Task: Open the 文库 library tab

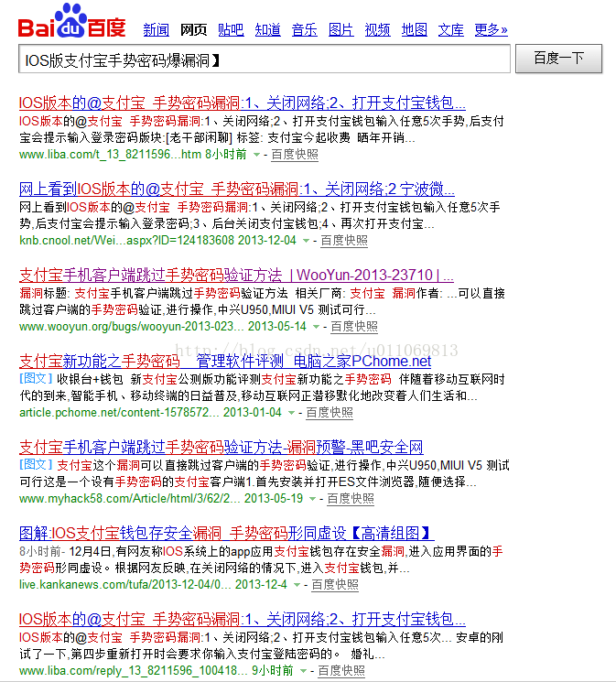Action: pyautogui.click(x=450, y=29)
